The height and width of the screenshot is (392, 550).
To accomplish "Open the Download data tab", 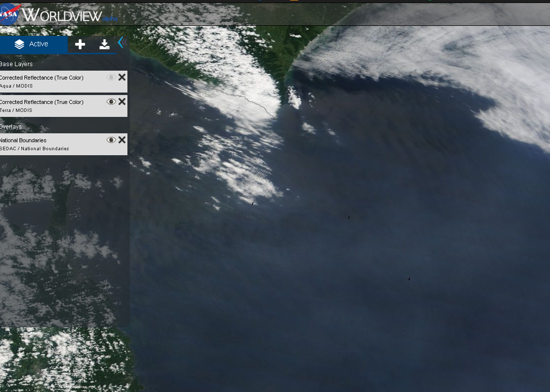I will pos(105,45).
